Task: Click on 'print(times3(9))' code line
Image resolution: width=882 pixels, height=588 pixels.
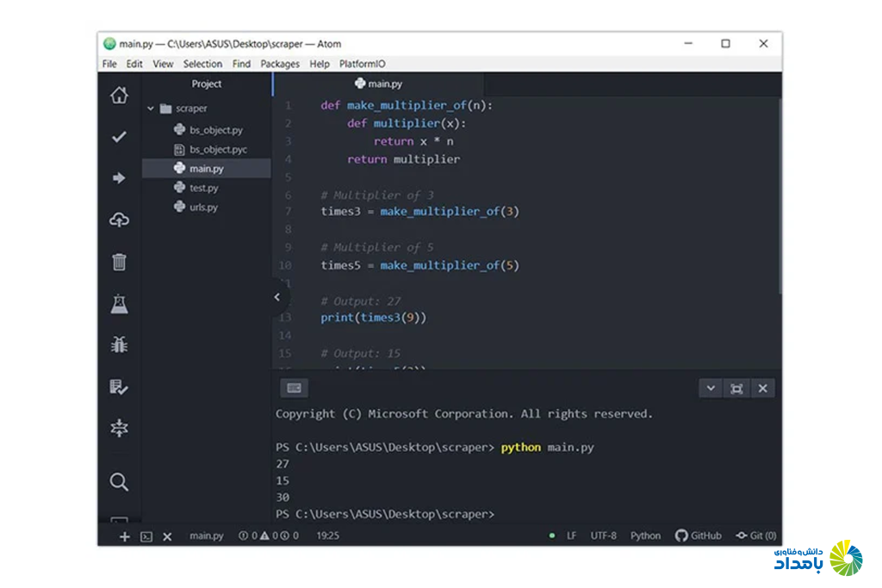Action: (x=374, y=318)
